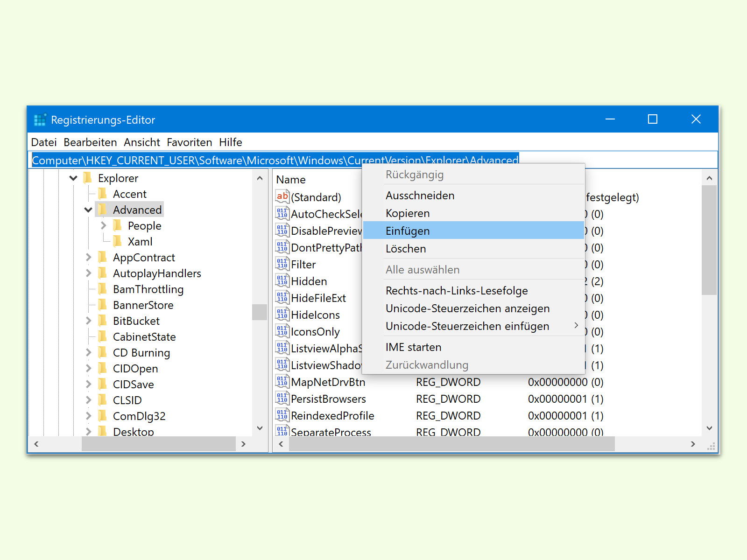Click the IconsOnly DWORD icon
The image size is (747, 560).
point(282,331)
